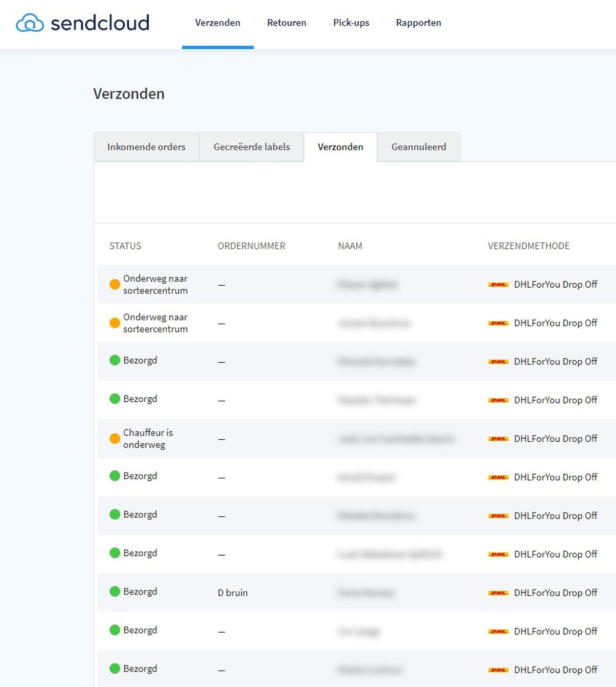Click the DHL logo in the Chauffeur is onderweg row
The image size is (616, 687).
tap(498, 439)
